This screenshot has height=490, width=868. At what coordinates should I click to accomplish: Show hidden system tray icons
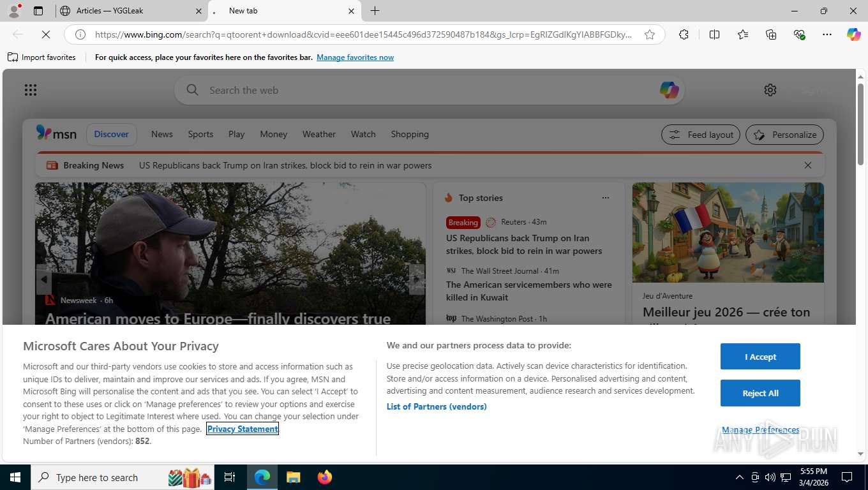[740, 477]
